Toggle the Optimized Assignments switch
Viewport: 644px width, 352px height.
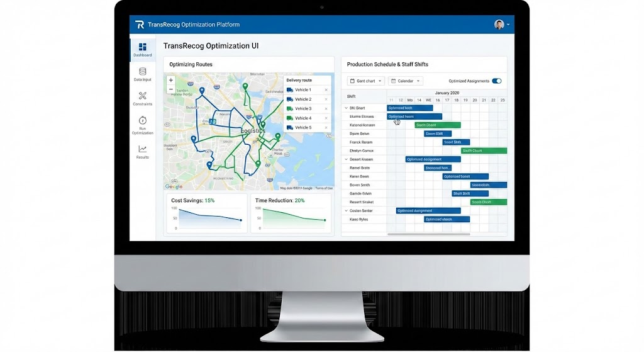click(497, 81)
